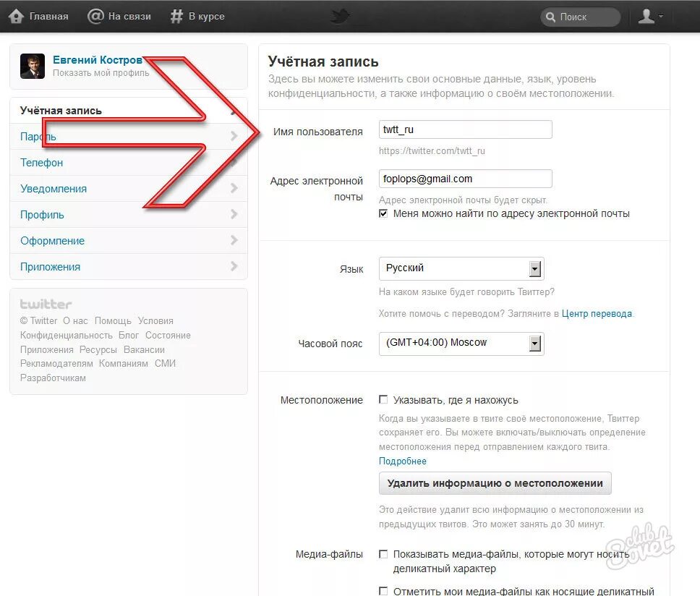This screenshot has height=596, width=700.
Task: Click chevron on Уведомления row
Action: (234, 188)
